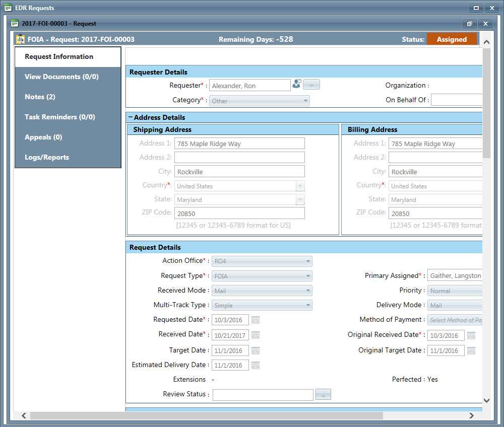Click the requester profile lookup icon
This screenshot has width=504, height=427.
tap(296, 85)
